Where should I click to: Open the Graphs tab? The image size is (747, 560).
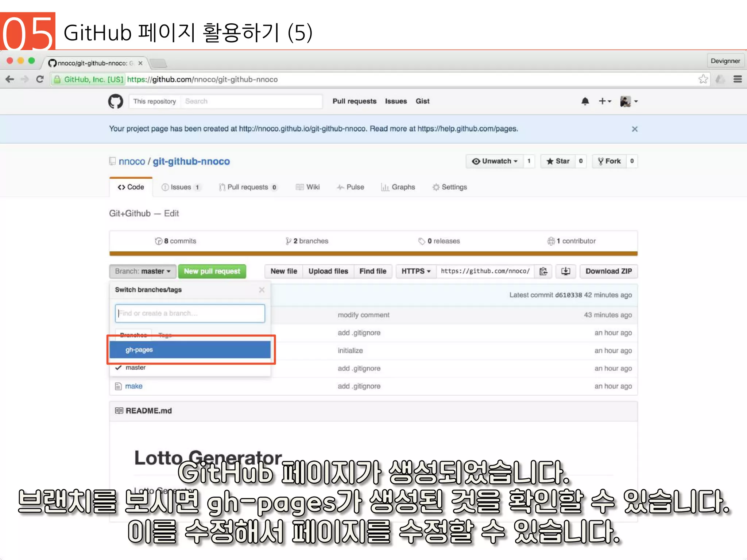coord(398,187)
